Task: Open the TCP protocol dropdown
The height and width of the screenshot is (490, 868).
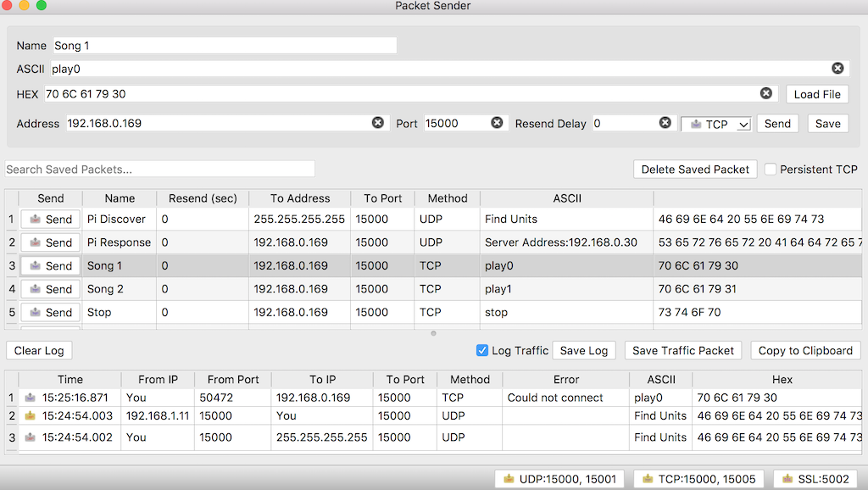Action: click(715, 125)
